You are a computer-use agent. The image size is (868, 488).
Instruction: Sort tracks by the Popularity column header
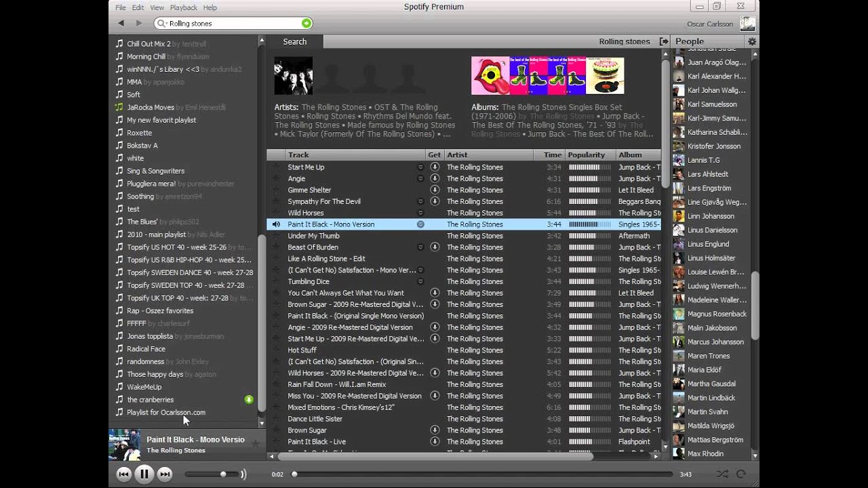(590, 155)
